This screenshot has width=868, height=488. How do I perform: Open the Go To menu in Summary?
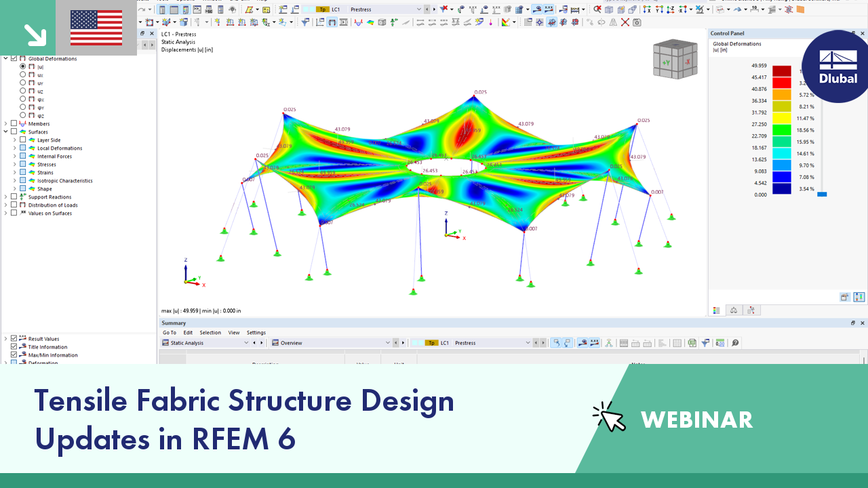(x=170, y=333)
